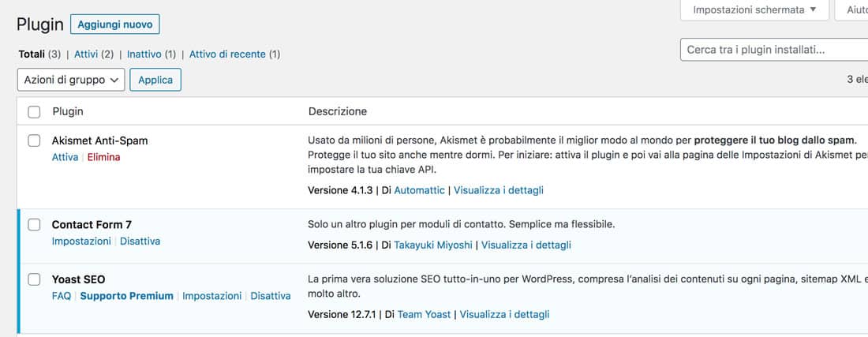Click the Plugin column header
The image size is (868, 337).
click(68, 111)
